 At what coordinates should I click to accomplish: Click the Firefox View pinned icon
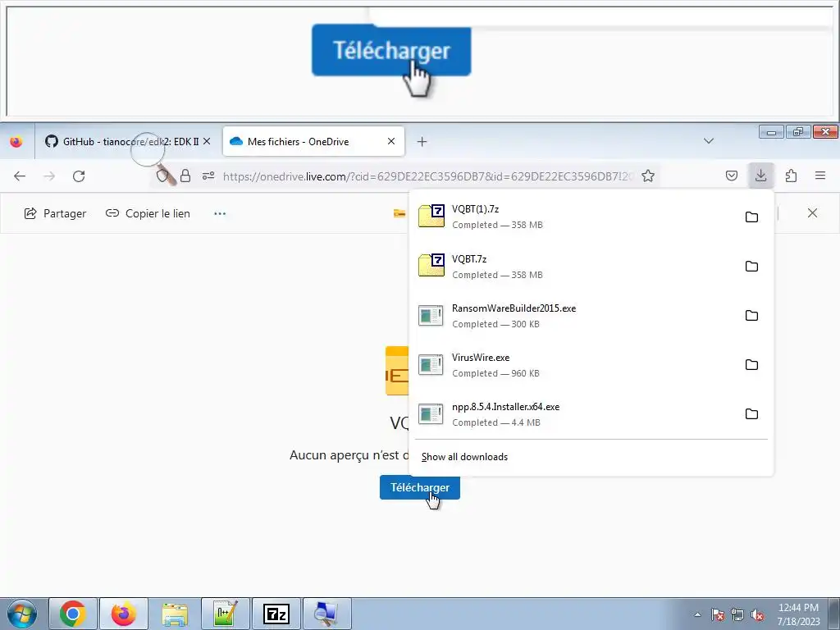coord(16,141)
